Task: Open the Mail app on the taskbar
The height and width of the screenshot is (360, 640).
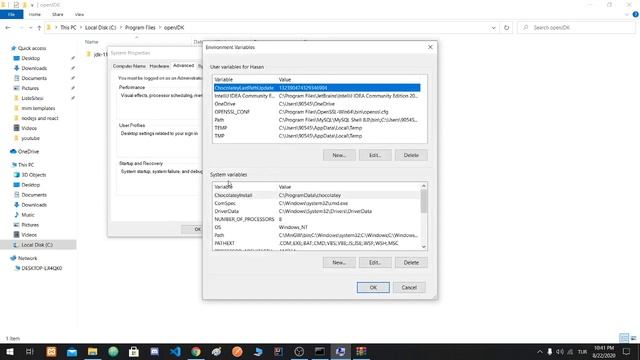Action: pos(72,351)
